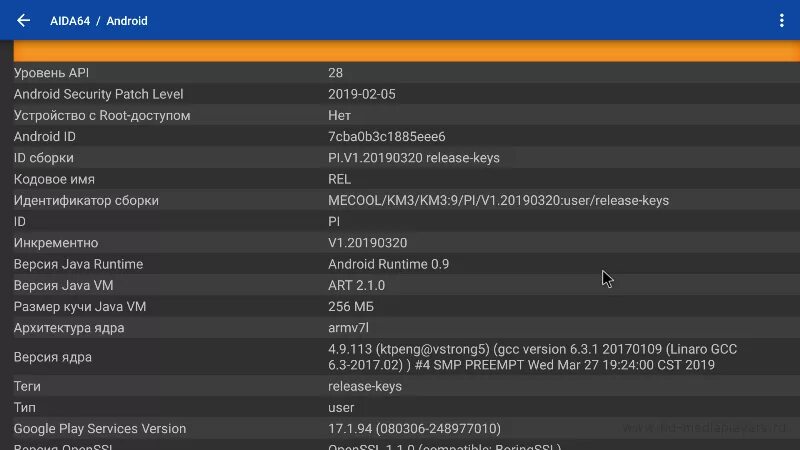Select the armv7l architecture value
This screenshot has height=450, width=800.
pyautogui.click(x=348, y=328)
